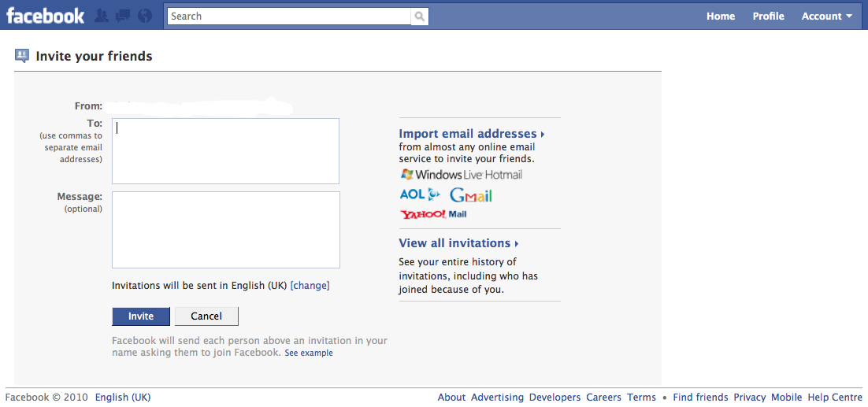Choose AOL email import

click(x=420, y=194)
